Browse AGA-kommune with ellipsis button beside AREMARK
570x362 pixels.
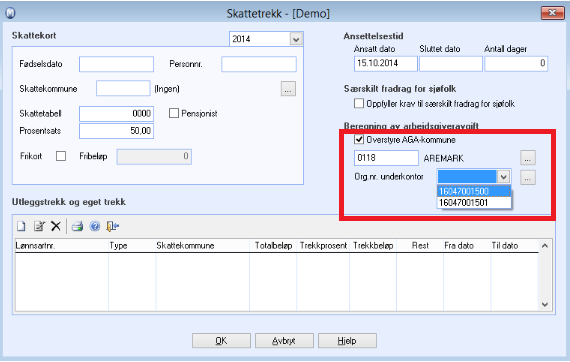(527, 158)
